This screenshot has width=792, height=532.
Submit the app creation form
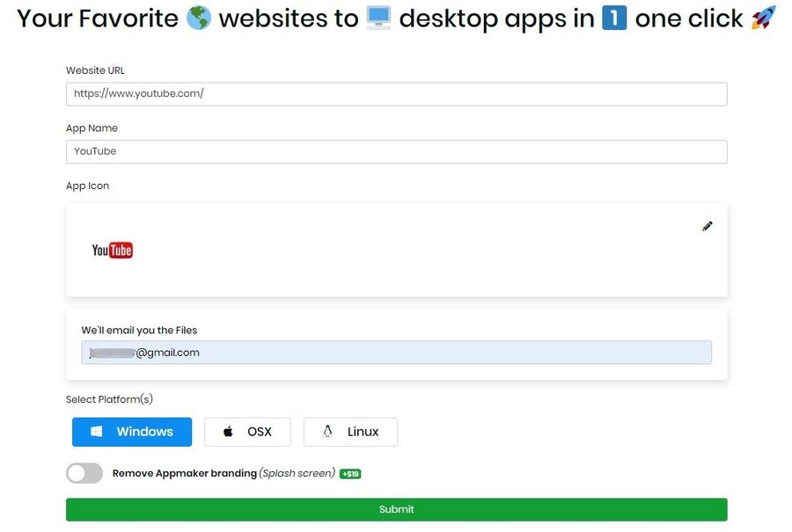pos(397,509)
